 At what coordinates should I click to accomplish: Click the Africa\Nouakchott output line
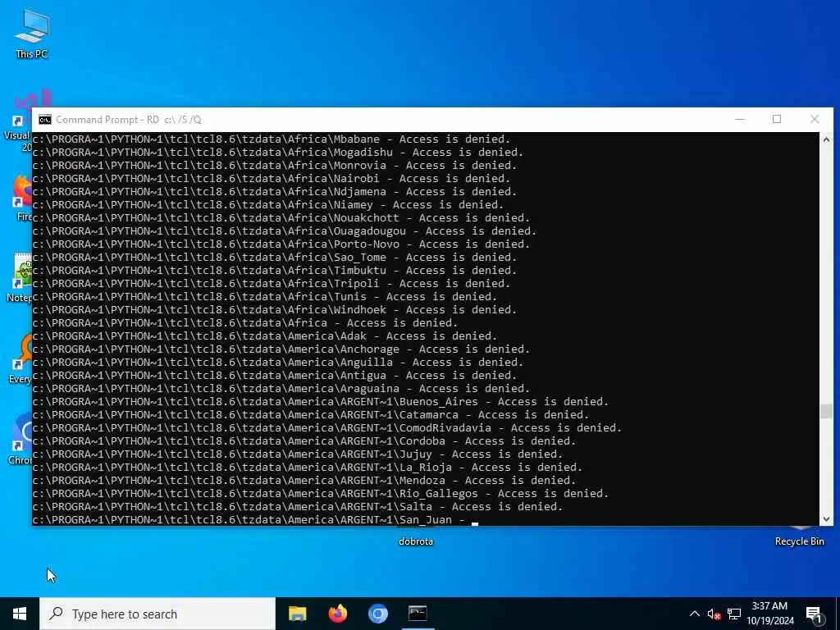281,217
